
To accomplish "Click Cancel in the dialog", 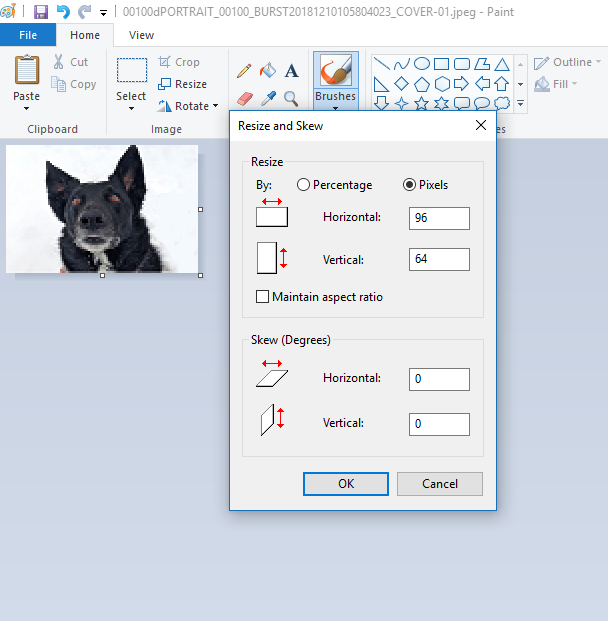I will click(440, 484).
